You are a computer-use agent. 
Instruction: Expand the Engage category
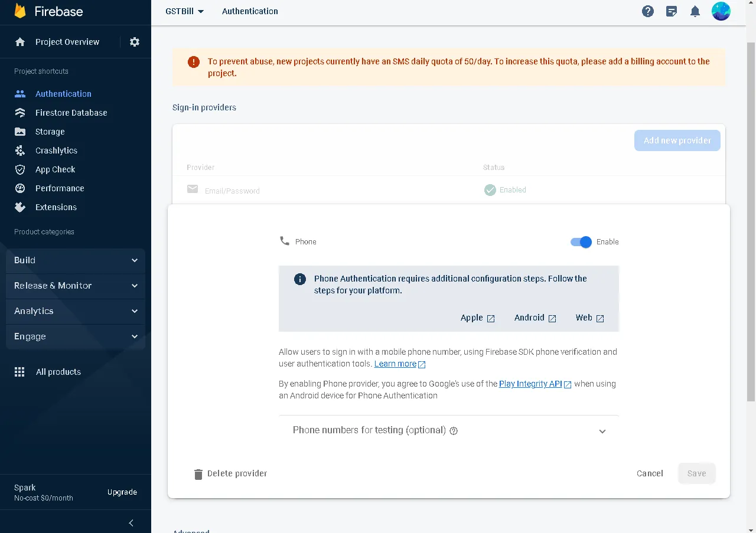pos(76,336)
